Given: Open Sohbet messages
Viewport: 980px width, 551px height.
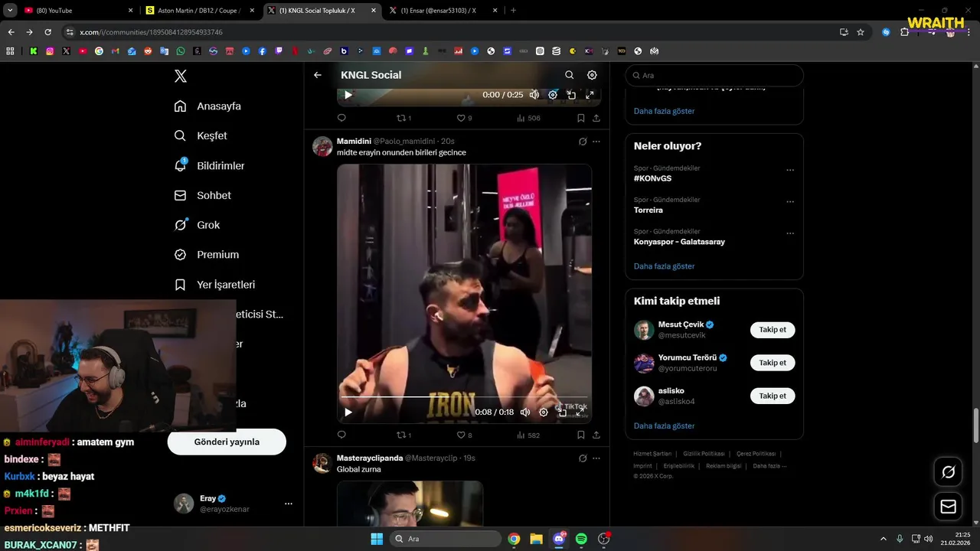Looking at the screenshot, I should [202, 195].
